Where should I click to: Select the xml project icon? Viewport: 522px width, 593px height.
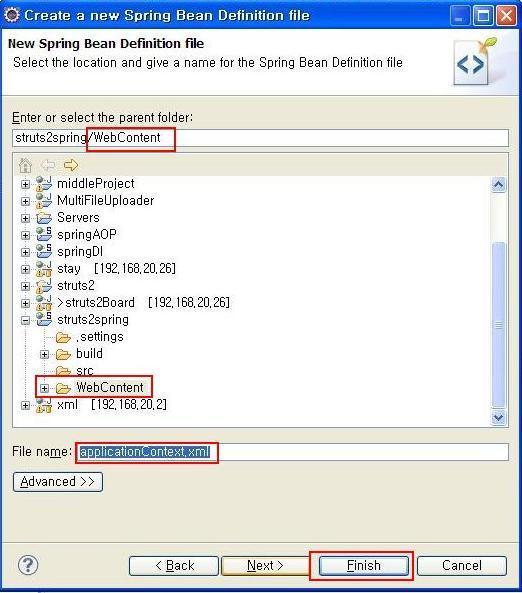44,406
